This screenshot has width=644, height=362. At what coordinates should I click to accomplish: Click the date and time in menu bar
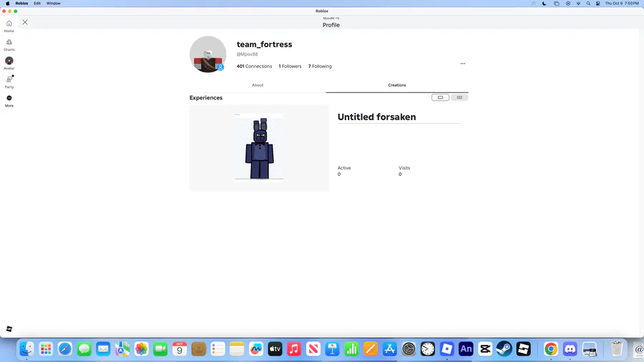coord(622,4)
